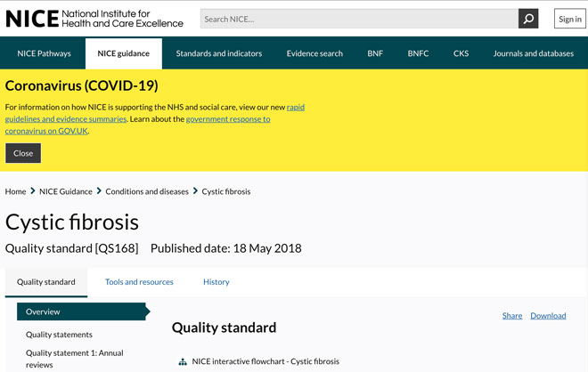Select the NICE guidance navigation tab
This screenshot has height=372, width=588.
pyautogui.click(x=123, y=53)
